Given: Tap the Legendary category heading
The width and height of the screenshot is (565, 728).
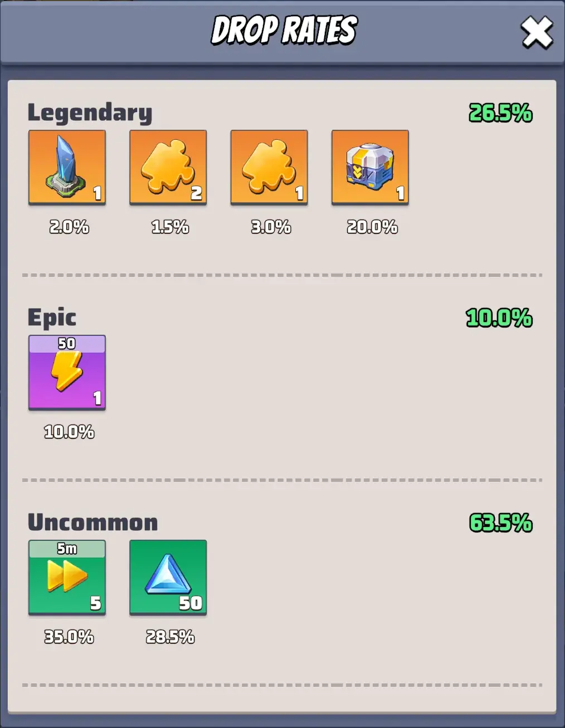Looking at the screenshot, I should (90, 113).
